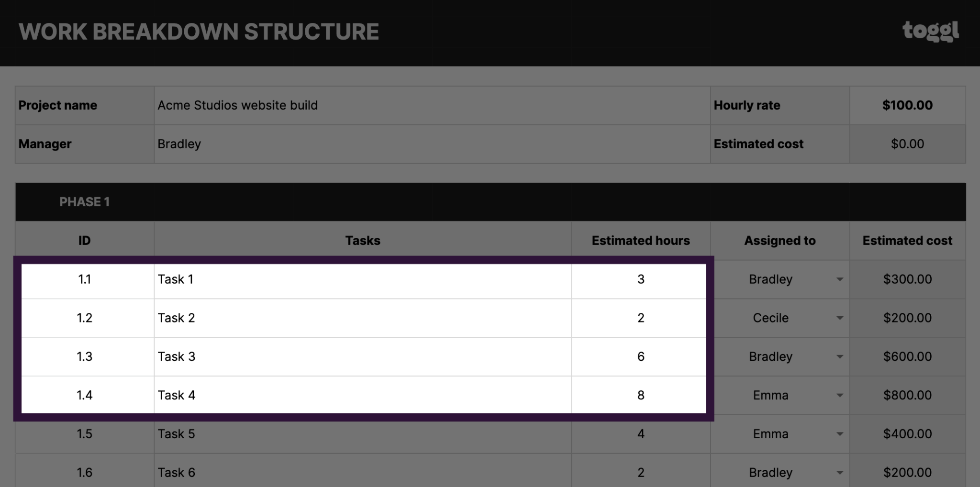Viewport: 980px width, 487px height.
Task: Select the Tasks column header
Action: tap(362, 241)
